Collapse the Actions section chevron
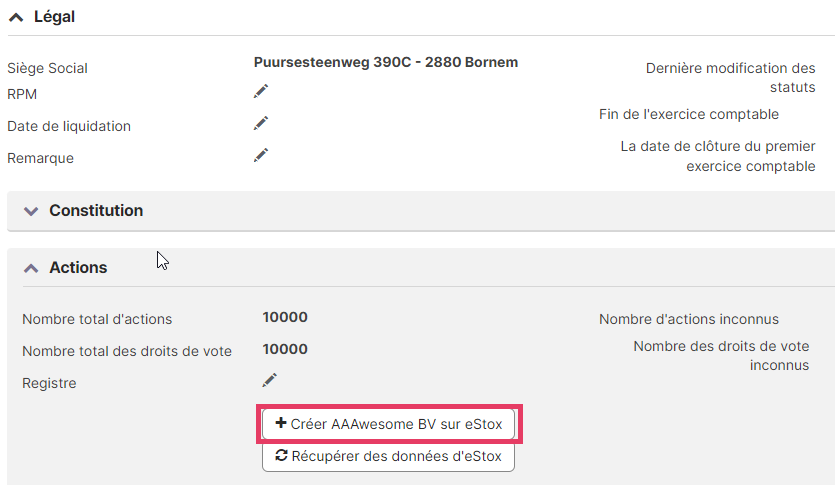The image size is (835, 485). pos(31,268)
